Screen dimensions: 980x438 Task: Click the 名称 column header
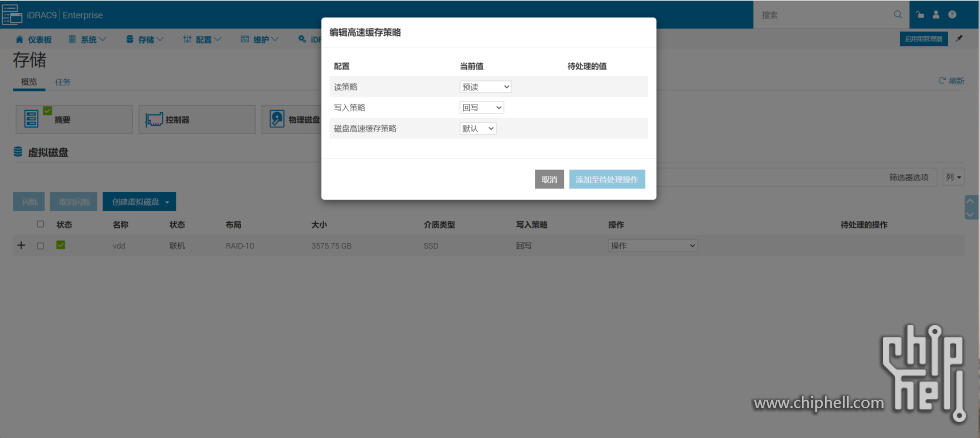[x=121, y=224]
